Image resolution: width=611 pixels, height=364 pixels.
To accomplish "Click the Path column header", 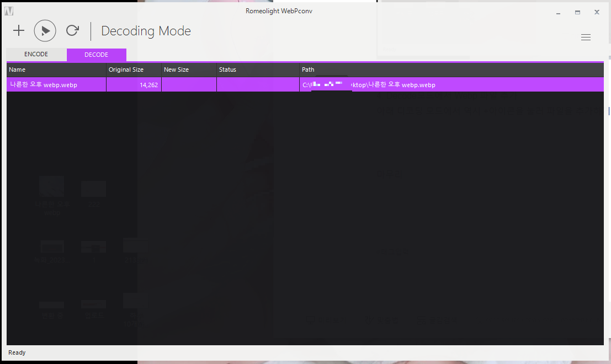I will [451, 69].
